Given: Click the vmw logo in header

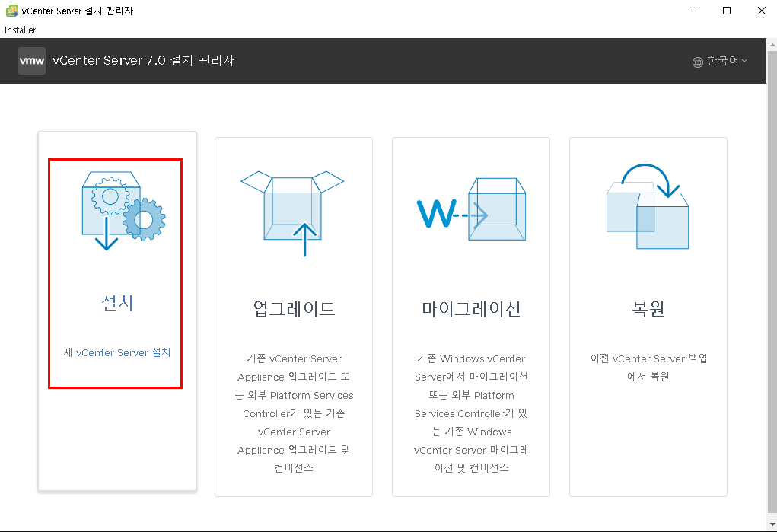Looking at the screenshot, I should pos(32,61).
